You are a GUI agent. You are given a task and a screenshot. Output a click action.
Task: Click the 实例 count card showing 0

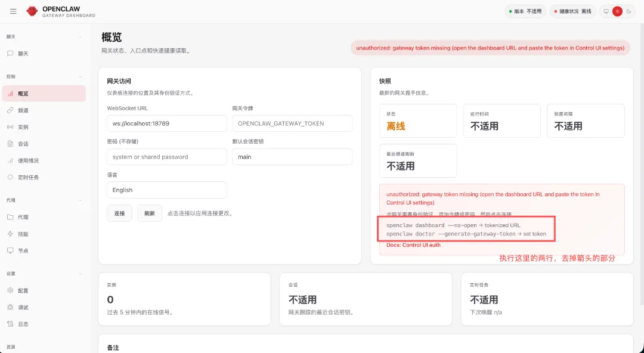pyautogui.click(x=184, y=299)
